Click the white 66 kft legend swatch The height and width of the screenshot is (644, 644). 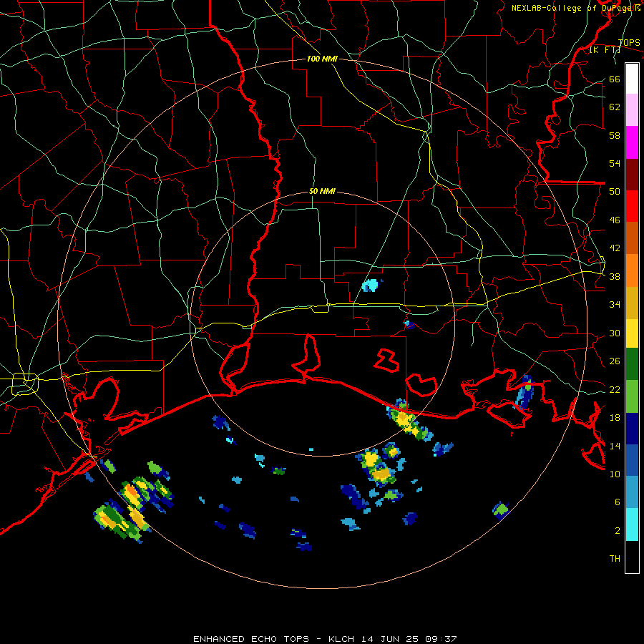point(632,79)
